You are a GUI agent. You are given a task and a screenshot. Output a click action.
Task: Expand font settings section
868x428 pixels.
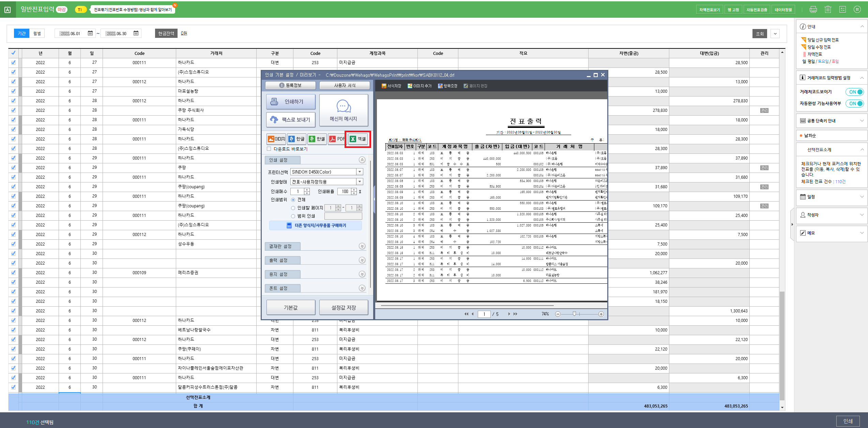(362, 288)
